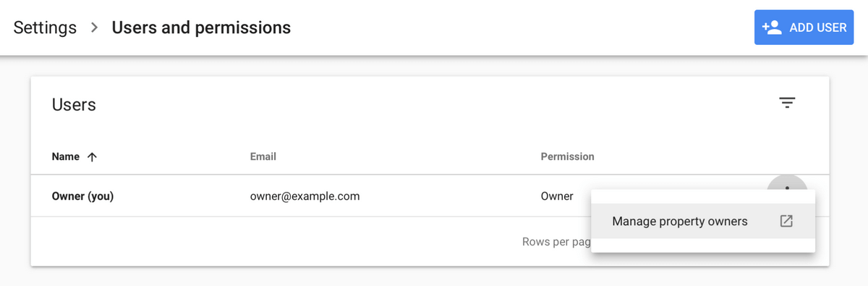Click the Owner permission value in row

[557, 196]
